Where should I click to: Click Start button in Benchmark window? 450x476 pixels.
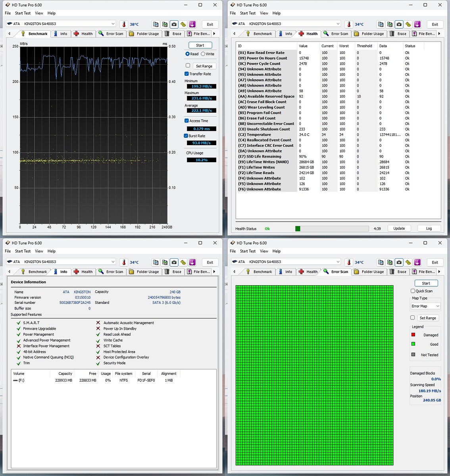pos(200,45)
